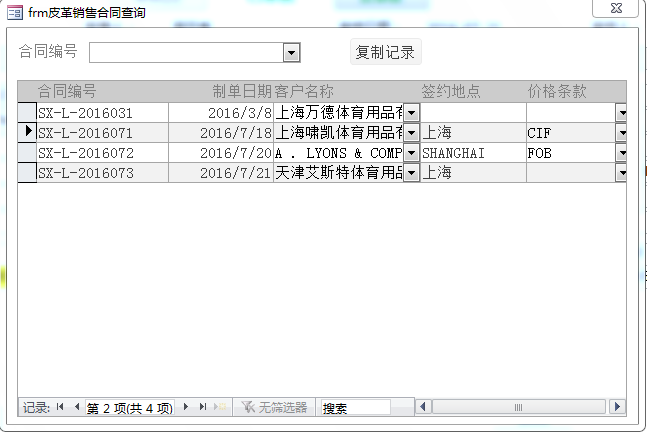Go to the first record
647x432 pixels.
click(x=61, y=407)
